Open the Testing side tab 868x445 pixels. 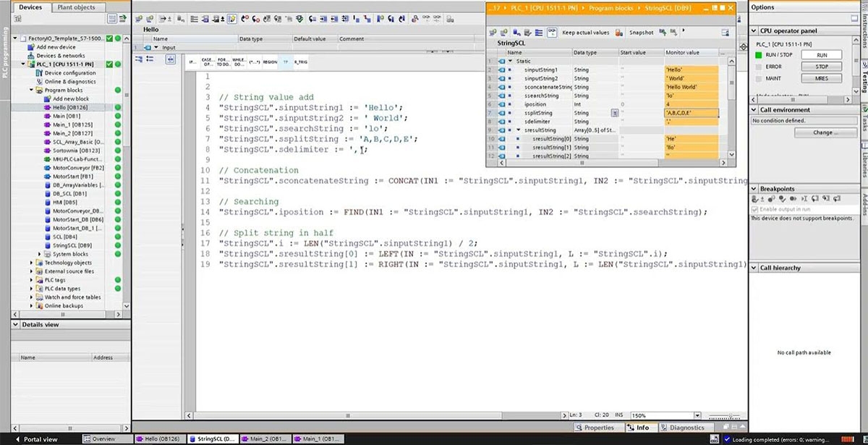[863, 78]
